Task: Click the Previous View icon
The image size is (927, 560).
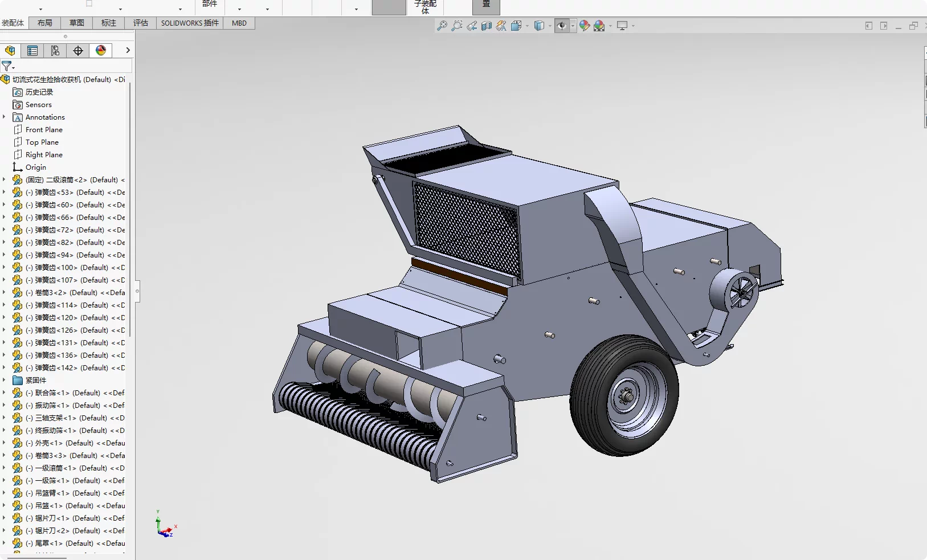Action: 472,26
